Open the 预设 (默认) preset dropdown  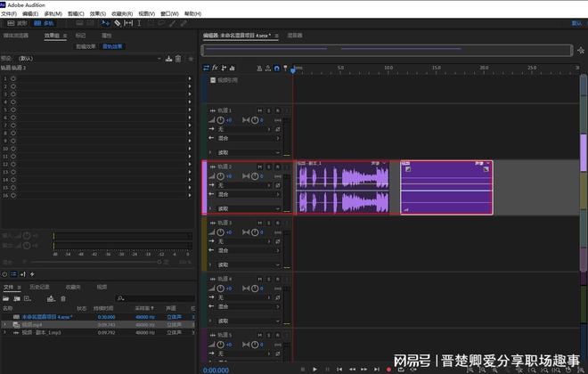point(89,58)
